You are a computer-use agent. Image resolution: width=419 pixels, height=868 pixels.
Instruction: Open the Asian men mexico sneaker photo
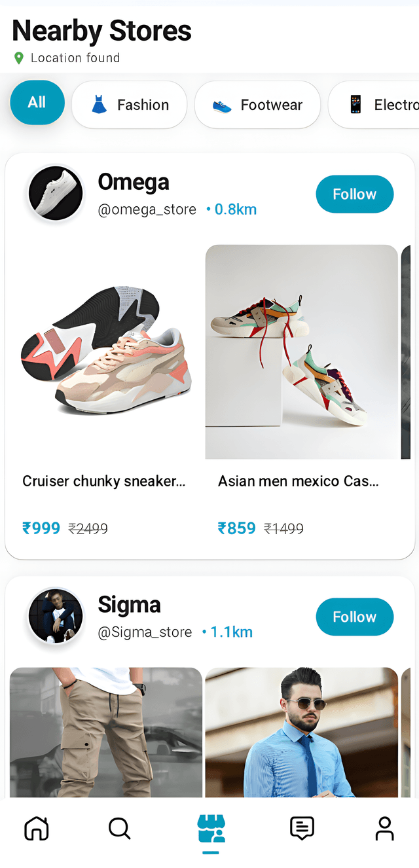(x=301, y=352)
